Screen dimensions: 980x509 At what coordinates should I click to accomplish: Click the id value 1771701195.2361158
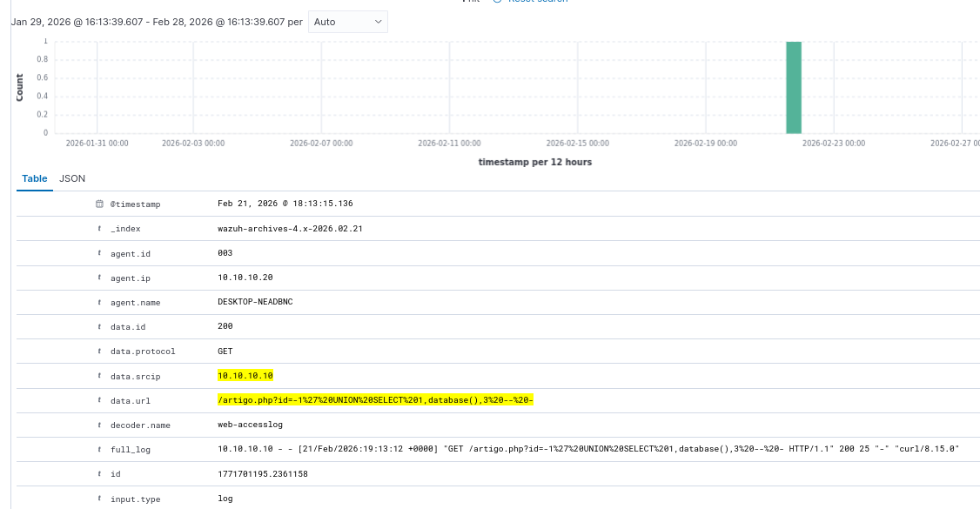[263, 474]
